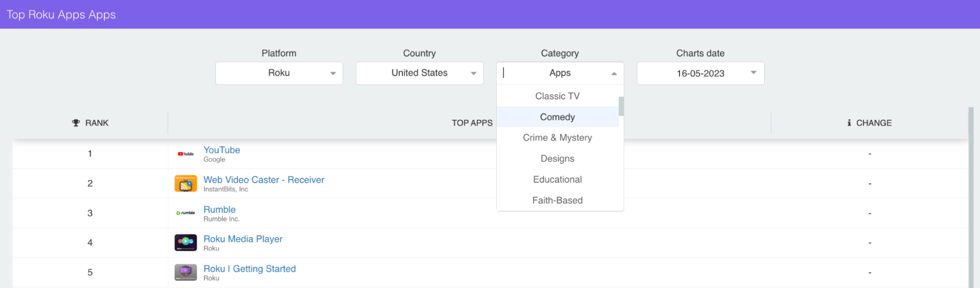Click the Roku publisher text under Roku Media Player
This screenshot has height=288, width=980.
pos(211,248)
